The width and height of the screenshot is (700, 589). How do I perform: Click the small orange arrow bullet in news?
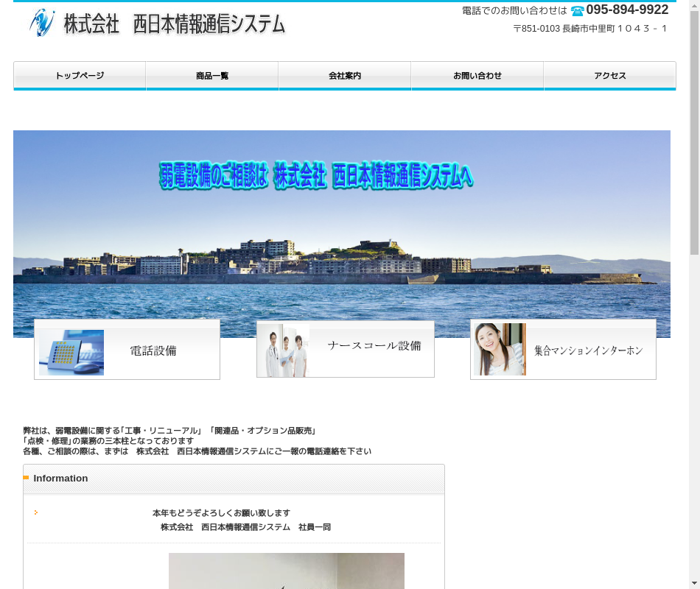(x=35, y=512)
